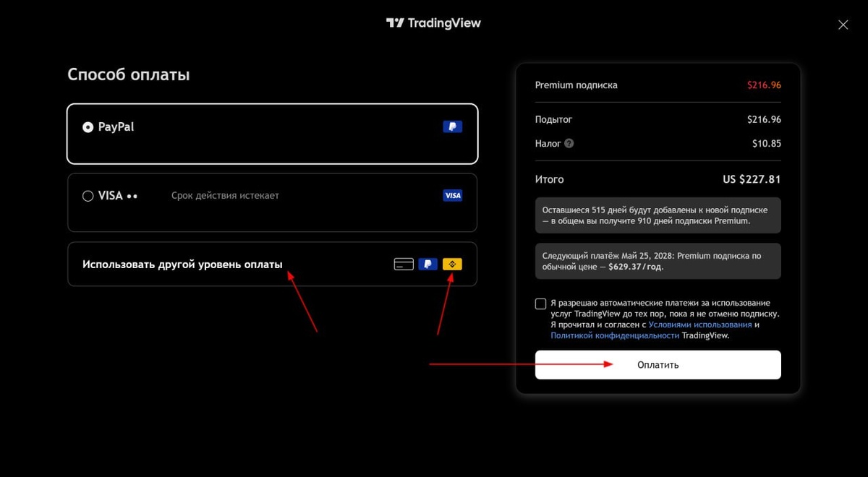Click the 'Способ оплаты' heading
The image size is (868, 477).
click(x=129, y=74)
